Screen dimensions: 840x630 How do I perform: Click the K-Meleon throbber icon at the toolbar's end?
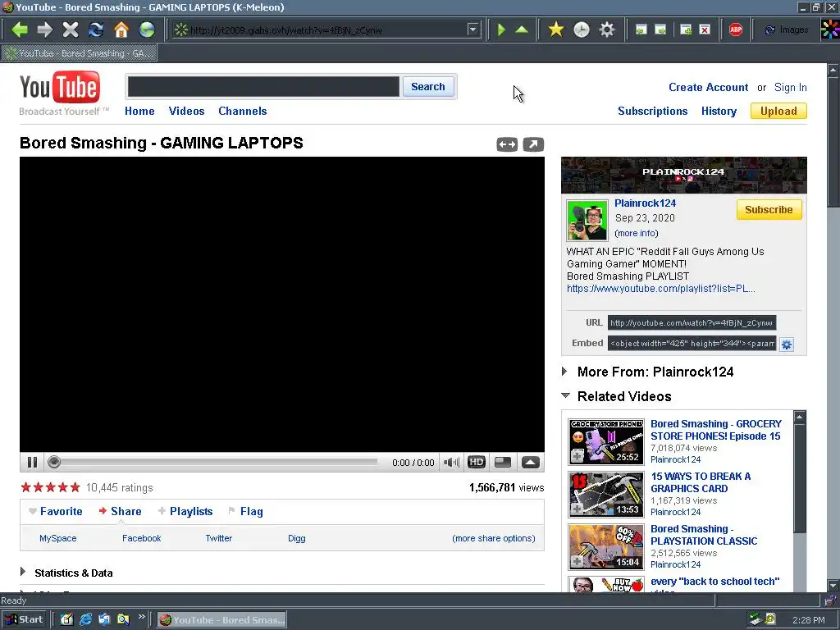pos(830,30)
